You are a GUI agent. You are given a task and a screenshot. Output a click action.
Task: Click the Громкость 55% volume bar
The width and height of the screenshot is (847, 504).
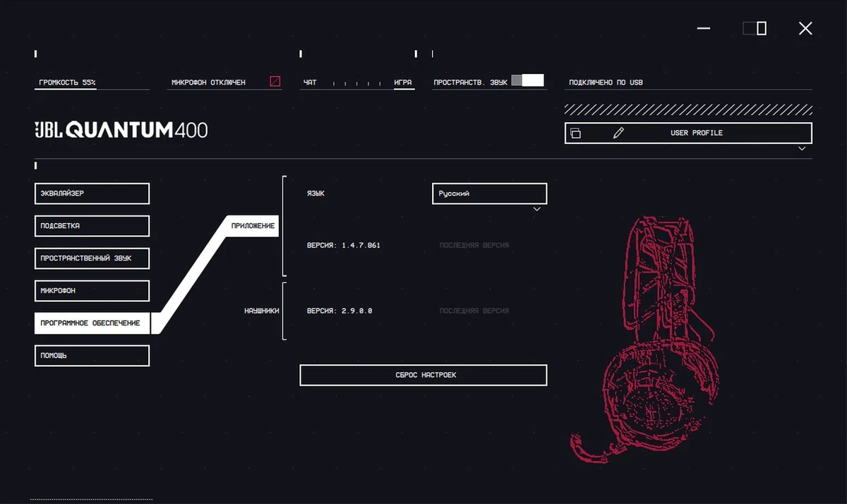click(92, 83)
